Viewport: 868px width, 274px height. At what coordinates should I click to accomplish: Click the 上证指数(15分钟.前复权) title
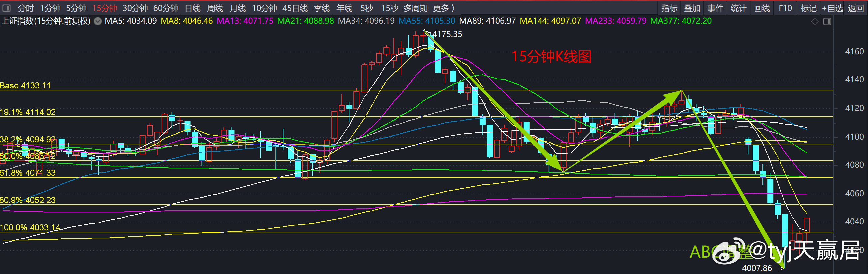(46, 21)
